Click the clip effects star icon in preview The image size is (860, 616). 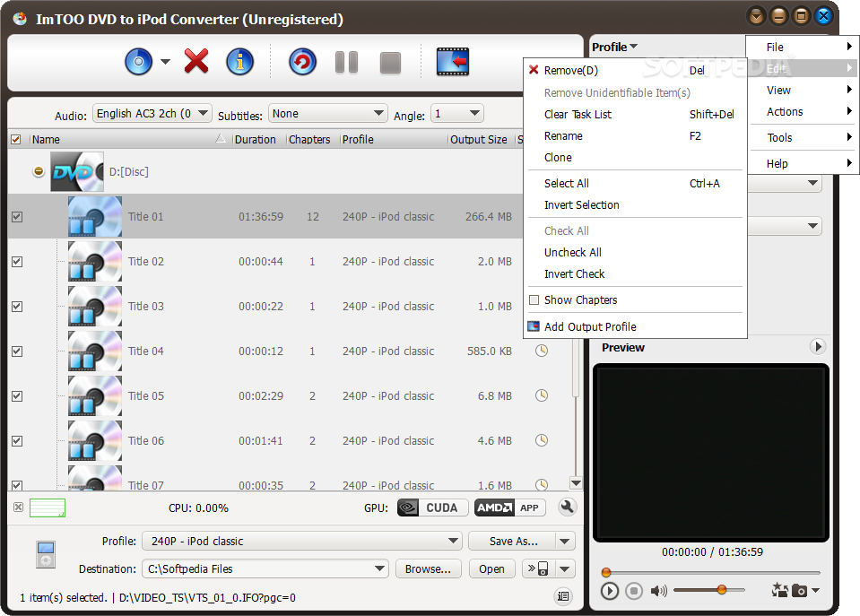(x=780, y=590)
